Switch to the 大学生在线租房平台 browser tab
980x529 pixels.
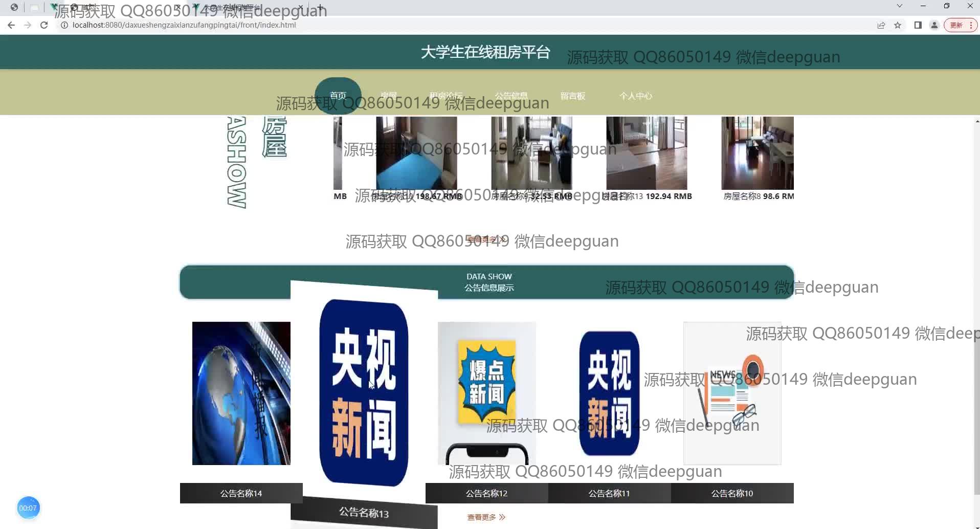248,7
